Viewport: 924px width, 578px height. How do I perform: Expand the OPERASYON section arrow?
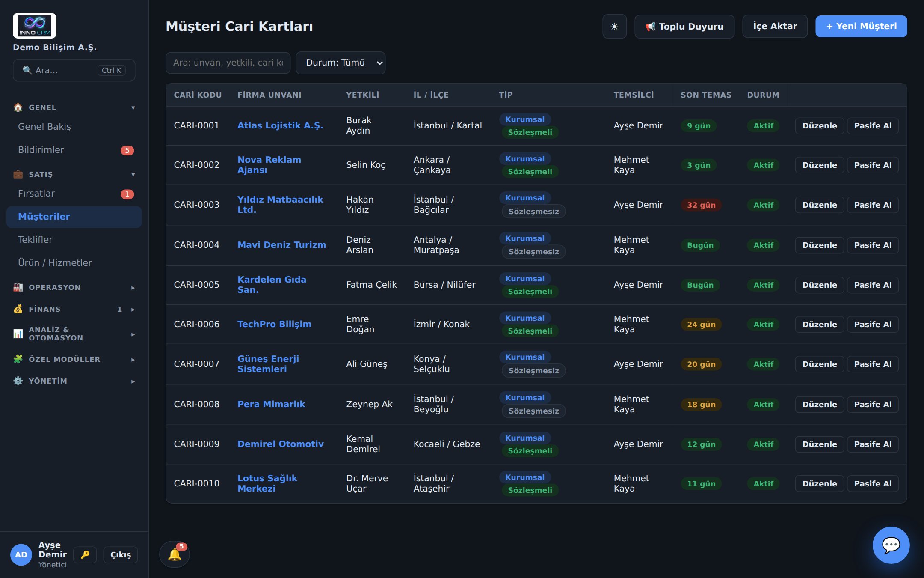(x=133, y=288)
